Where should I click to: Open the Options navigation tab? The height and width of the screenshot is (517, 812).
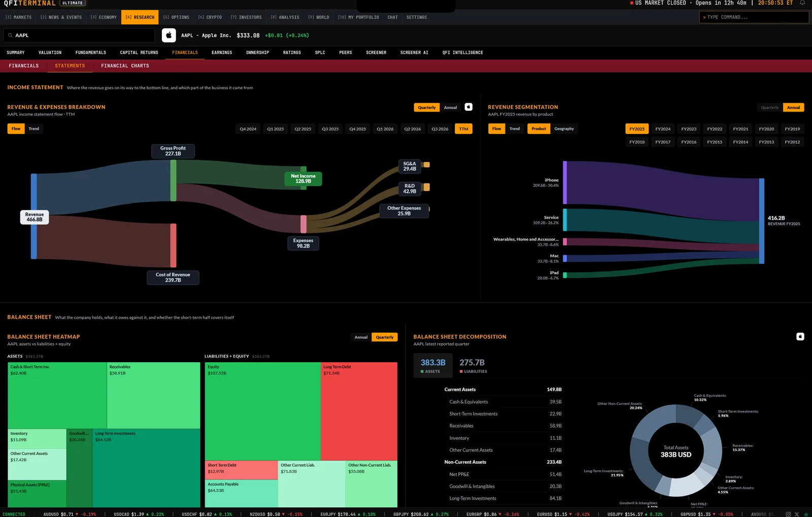pyautogui.click(x=176, y=17)
